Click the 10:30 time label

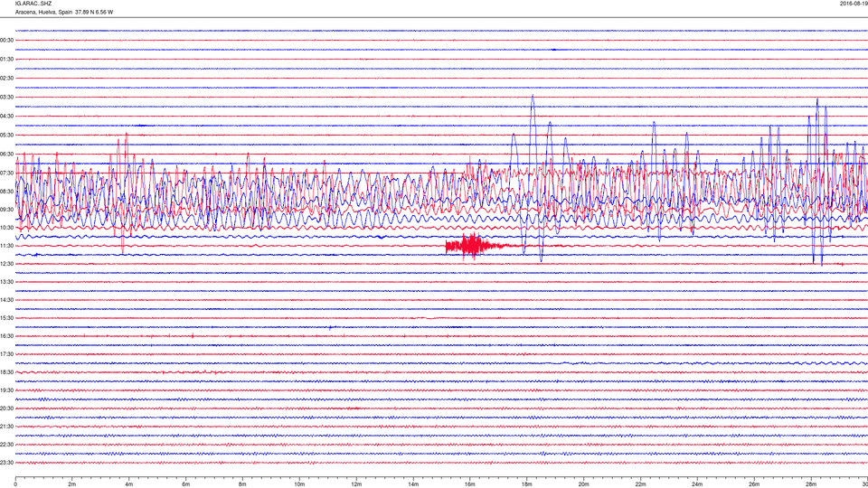coord(6,228)
